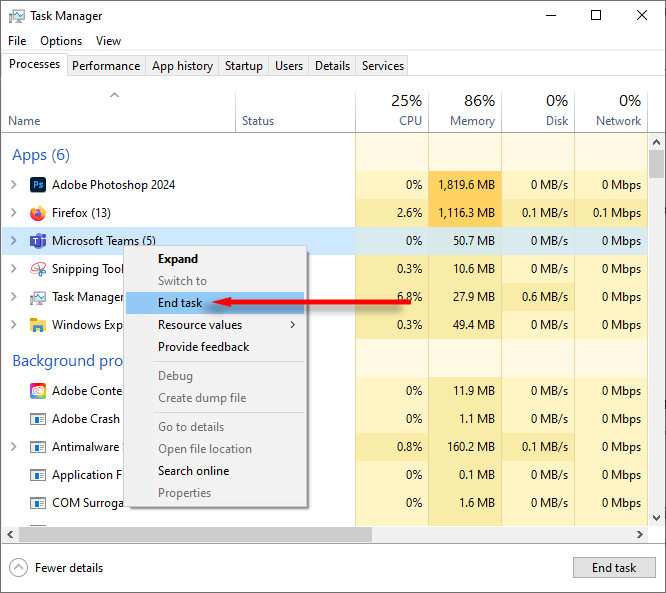666x593 pixels.
Task: Click the vertical scrollbar thumb
Action: [x=656, y=164]
